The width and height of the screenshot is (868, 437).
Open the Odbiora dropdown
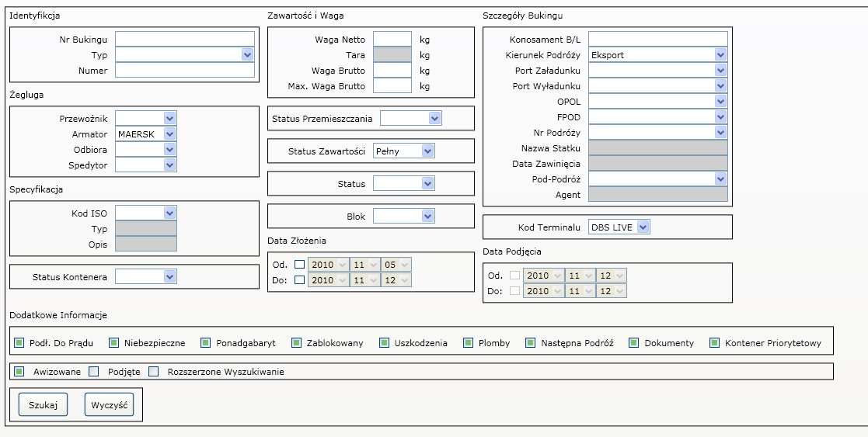tap(146, 149)
